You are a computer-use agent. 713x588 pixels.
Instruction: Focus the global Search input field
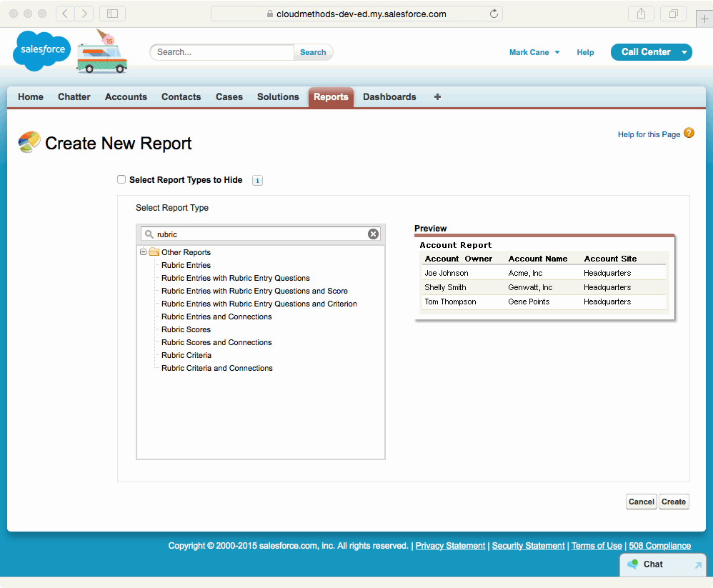[222, 52]
